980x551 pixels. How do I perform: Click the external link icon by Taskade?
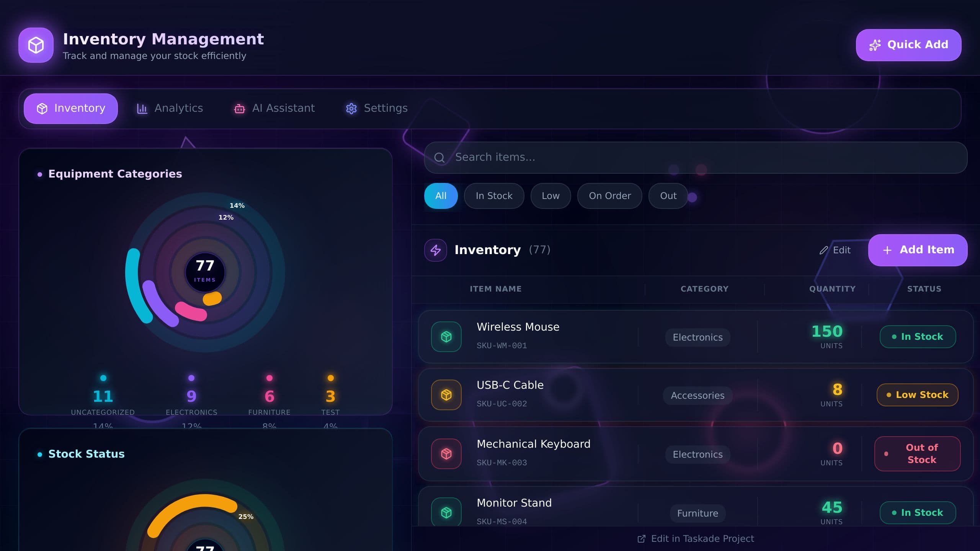[x=641, y=539]
